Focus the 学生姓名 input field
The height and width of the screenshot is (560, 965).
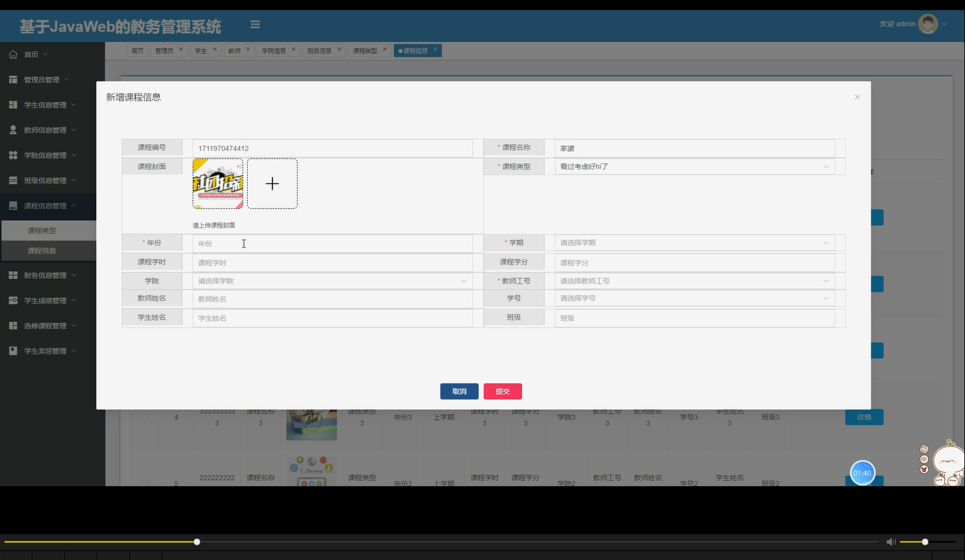coord(332,318)
